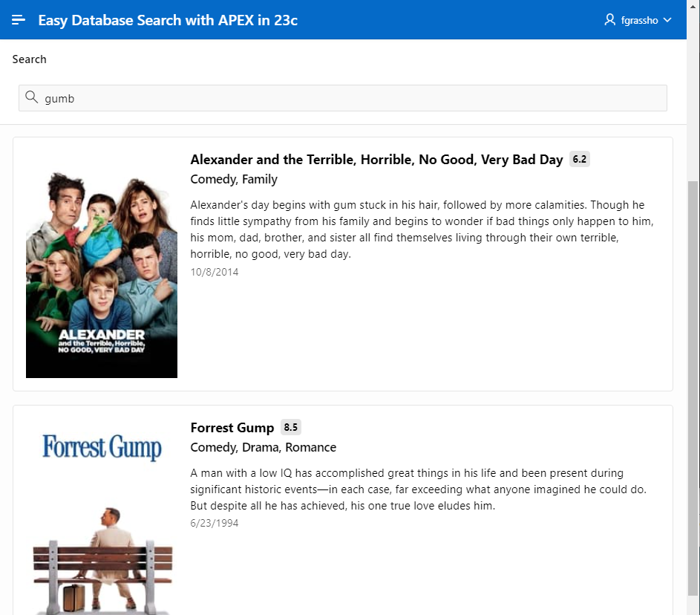
Task: Click the Comedy, Drama, Romance genre line
Action: point(263,447)
